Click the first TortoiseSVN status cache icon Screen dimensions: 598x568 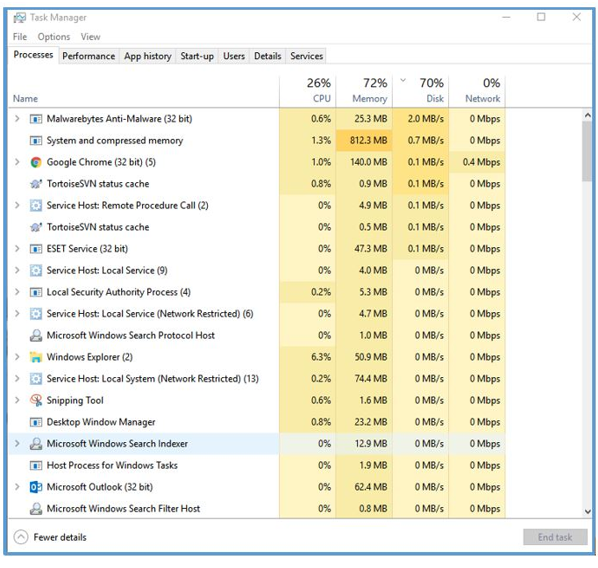pos(36,184)
